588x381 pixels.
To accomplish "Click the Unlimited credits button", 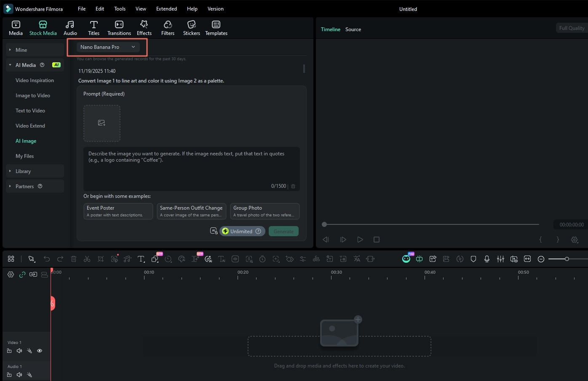I will coord(242,231).
